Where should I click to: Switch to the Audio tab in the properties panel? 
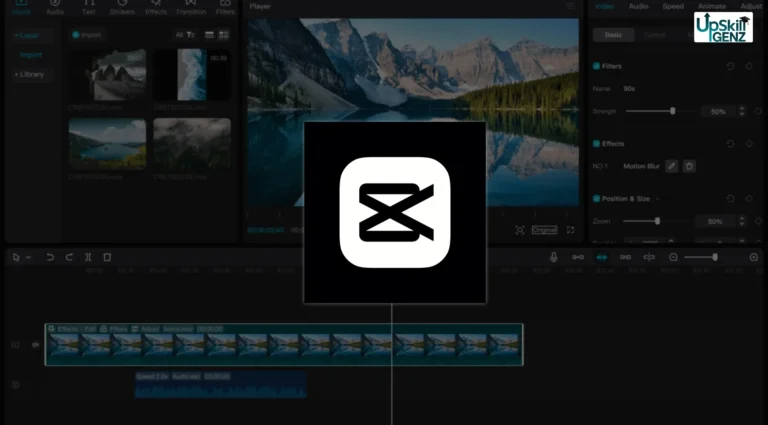(x=639, y=6)
